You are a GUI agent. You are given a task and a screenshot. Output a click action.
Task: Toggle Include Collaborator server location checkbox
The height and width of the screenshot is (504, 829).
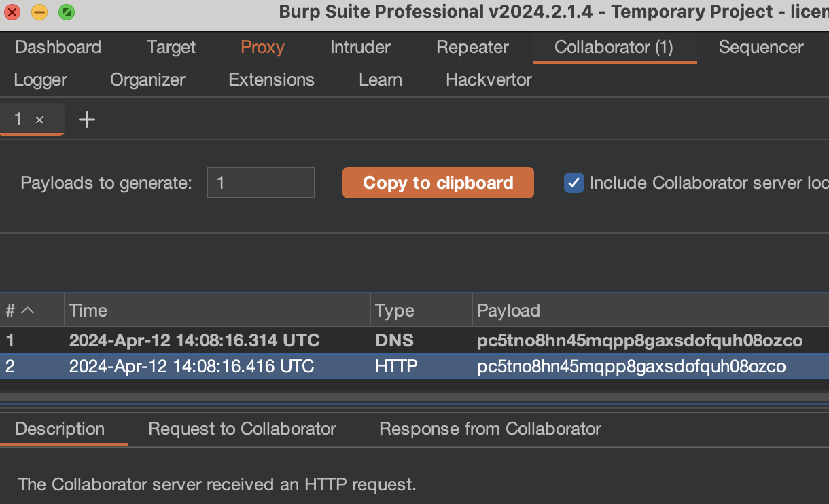[574, 183]
